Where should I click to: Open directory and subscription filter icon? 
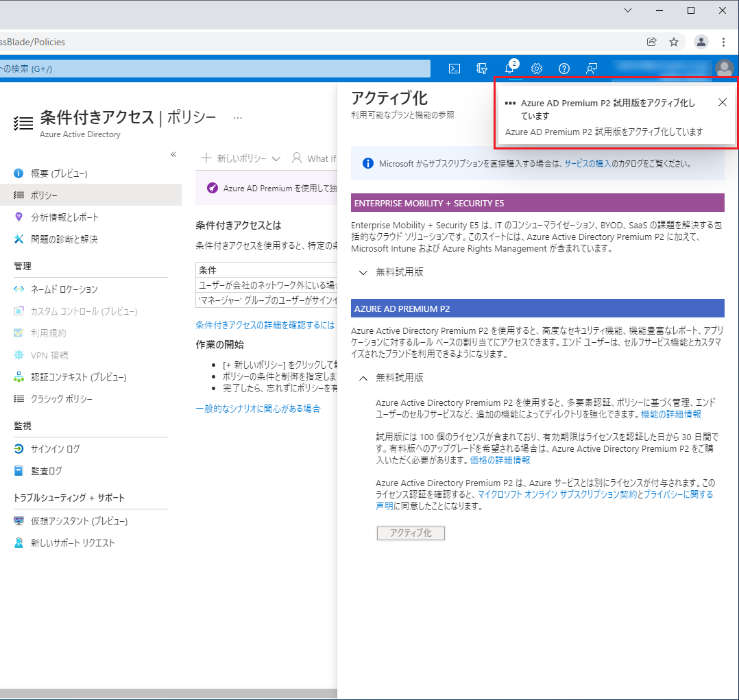[x=482, y=69]
